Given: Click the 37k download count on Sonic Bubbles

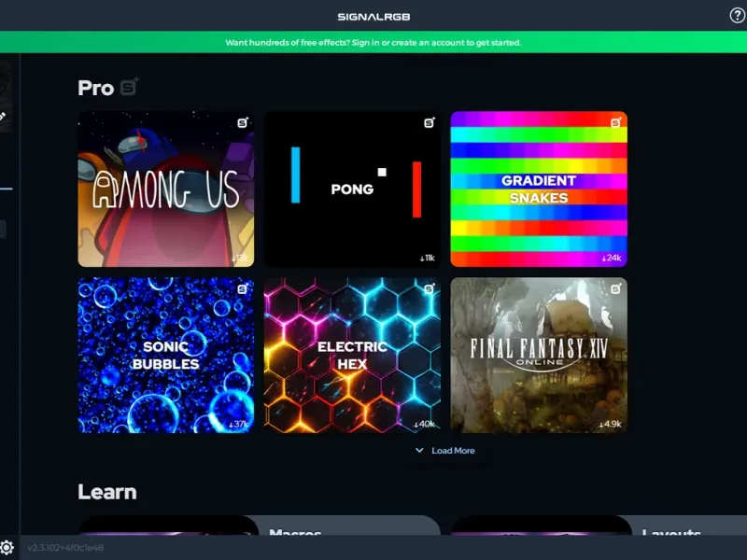Looking at the screenshot, I should 239,424.
